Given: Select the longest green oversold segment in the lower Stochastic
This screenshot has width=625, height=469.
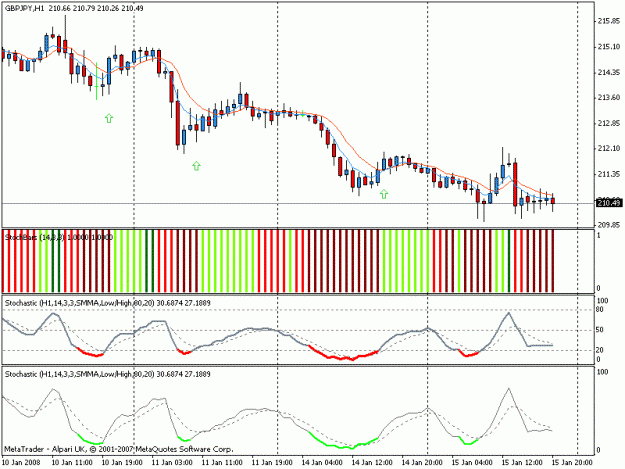Looking at the screenshot, I should [x=344, y=441].
